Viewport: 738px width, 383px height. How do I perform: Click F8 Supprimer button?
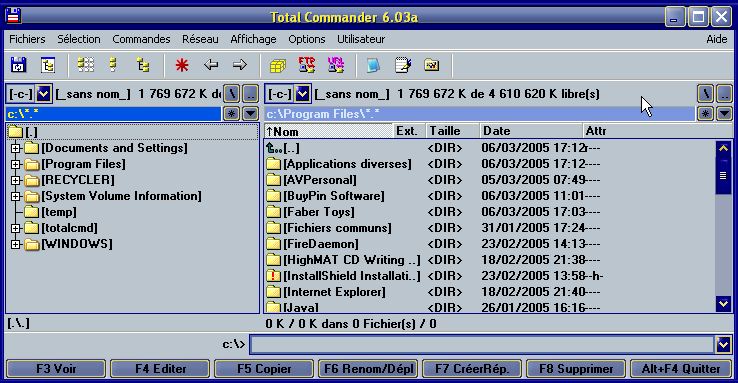coord(576,368)
